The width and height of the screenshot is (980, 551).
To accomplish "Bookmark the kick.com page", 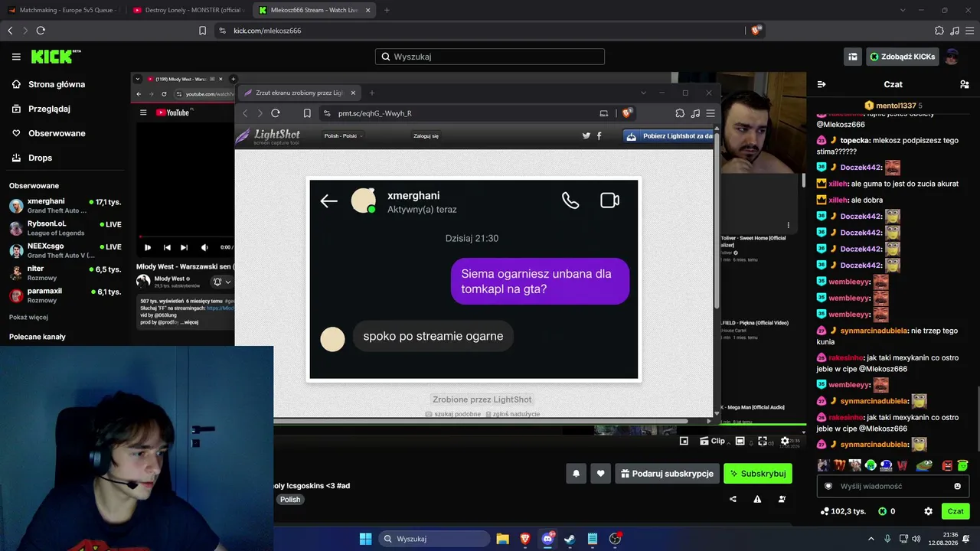I will pos(202,31).
